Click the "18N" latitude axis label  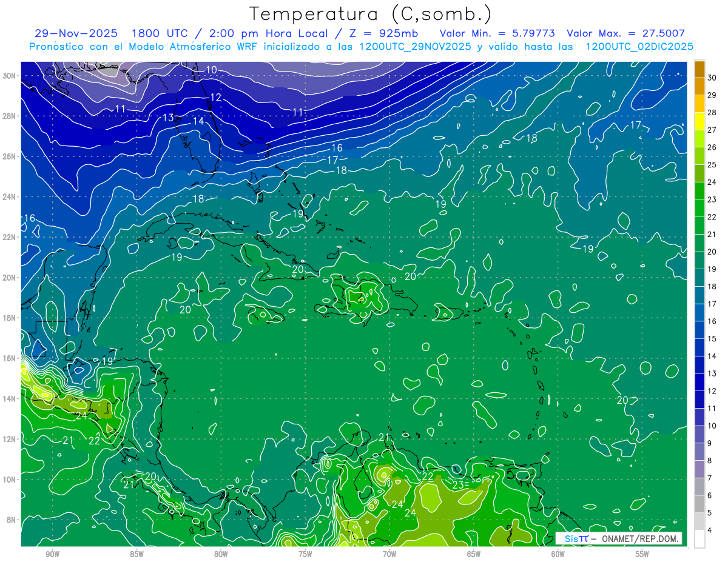pos(10,318)
